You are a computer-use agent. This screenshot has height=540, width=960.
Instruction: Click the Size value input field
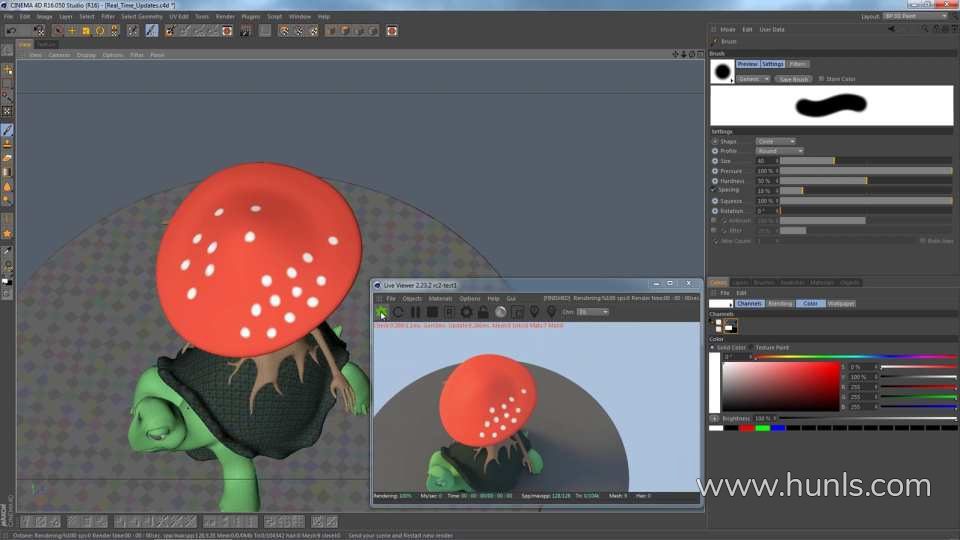[767, 161]
